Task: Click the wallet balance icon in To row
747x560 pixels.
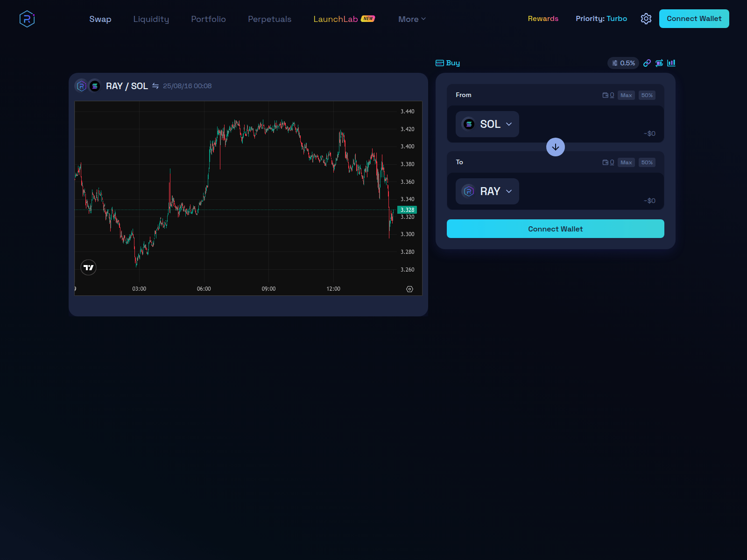Action: [605, 162]
